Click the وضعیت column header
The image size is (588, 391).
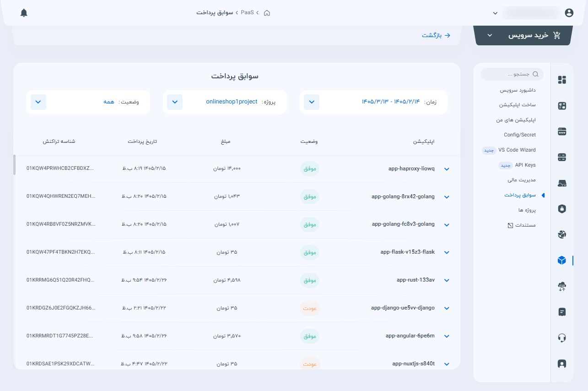pos(309,141)
